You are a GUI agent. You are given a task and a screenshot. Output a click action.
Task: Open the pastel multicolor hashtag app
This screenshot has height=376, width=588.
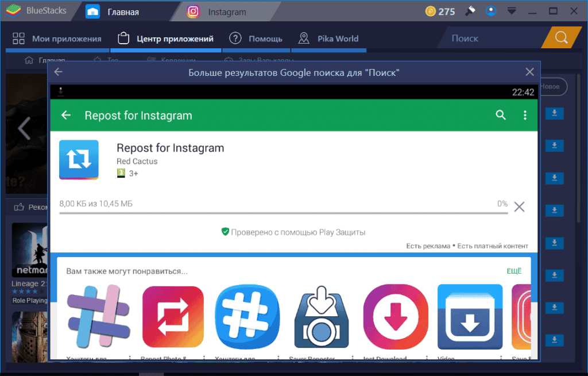click(98, 316)
